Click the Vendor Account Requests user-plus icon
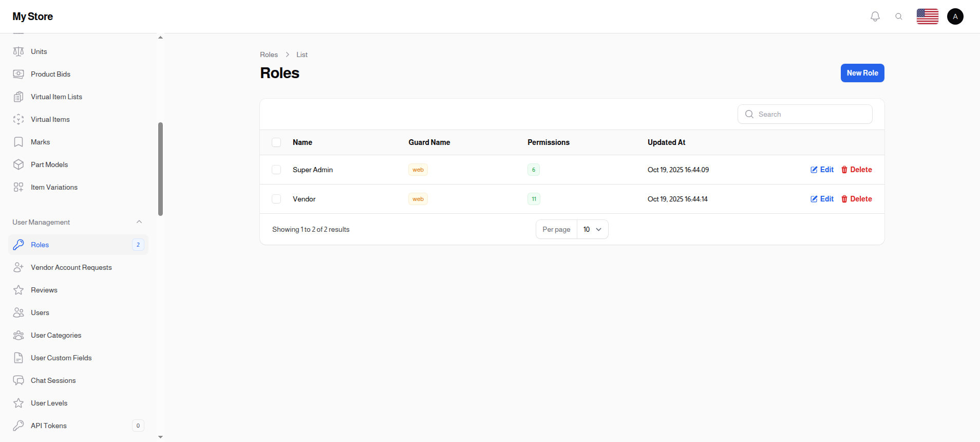 pyautogui.click(x=18, y=267)
